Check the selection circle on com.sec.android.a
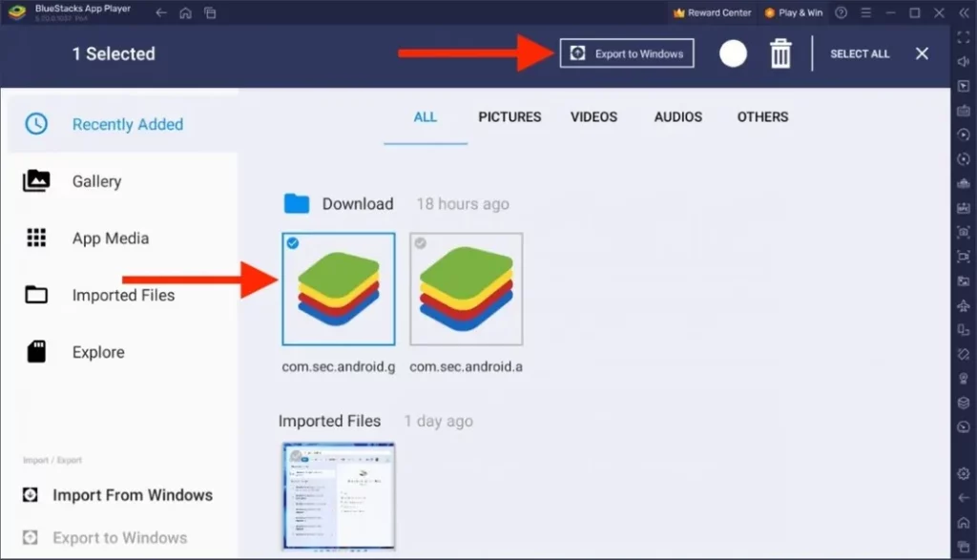The height and width of the screenshot is (560, 977). 421,243
